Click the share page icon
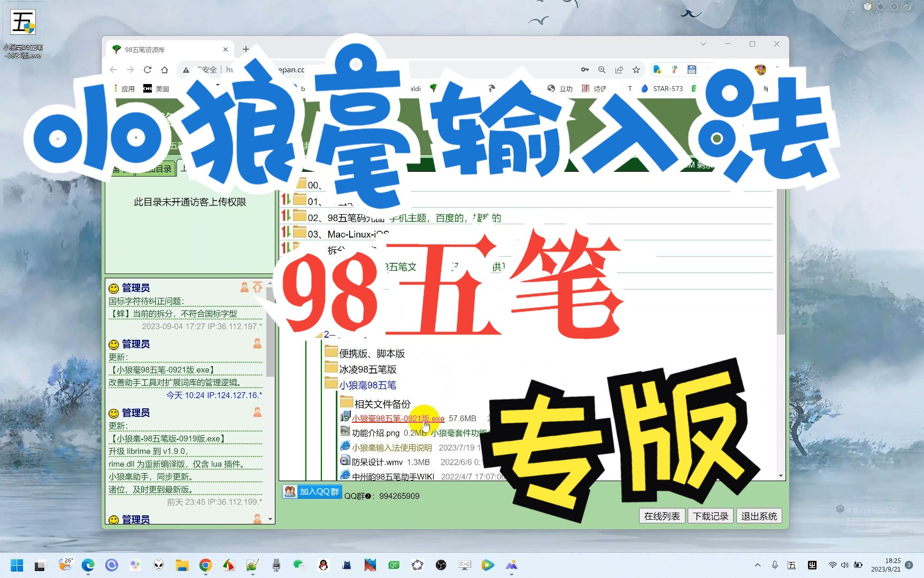The height and width of the screenshot is (578, 924). (x=619, y=70)
